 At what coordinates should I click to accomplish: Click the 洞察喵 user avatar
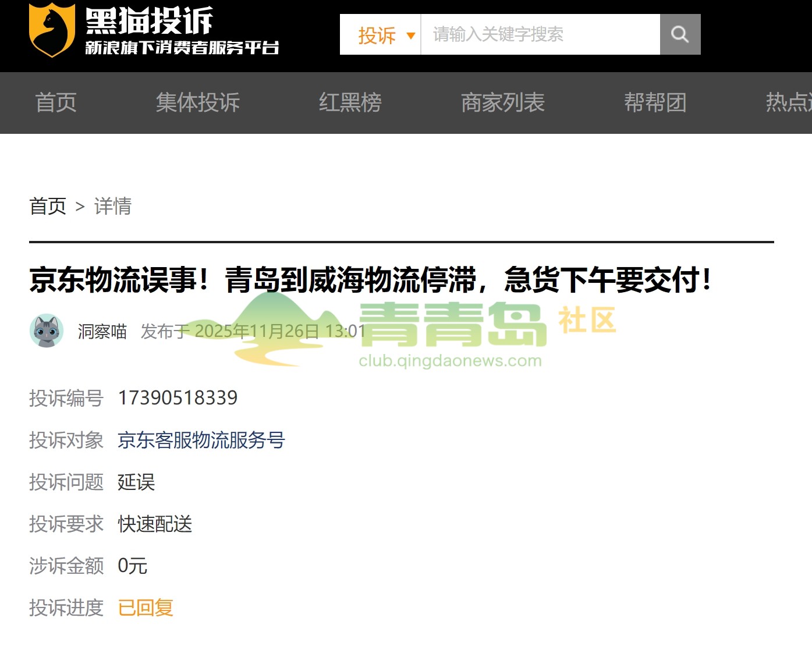coord(47,331)
